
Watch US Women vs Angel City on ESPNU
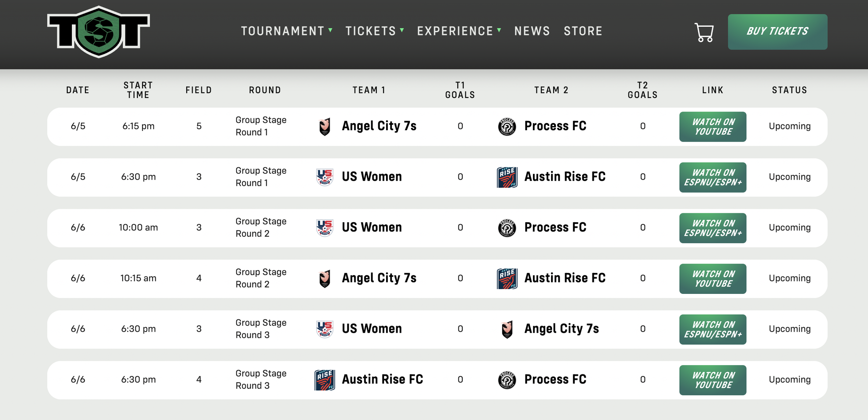(712, 329)
